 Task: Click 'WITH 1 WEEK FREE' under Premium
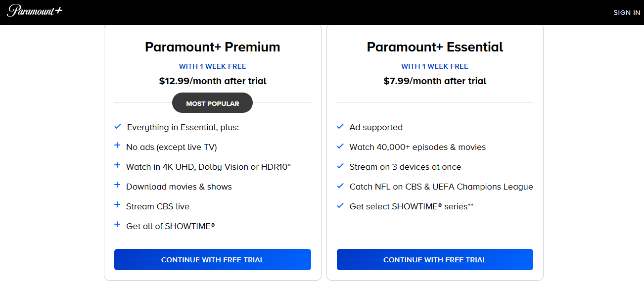tap(212, 66)
